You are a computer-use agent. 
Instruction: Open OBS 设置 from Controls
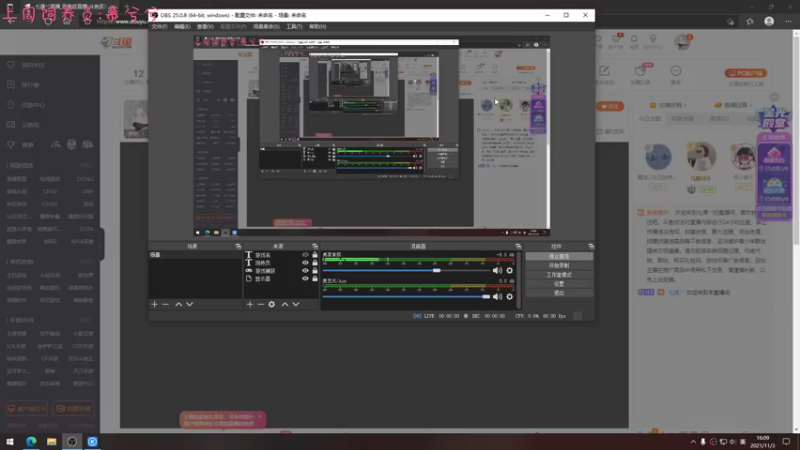point(559,284)
